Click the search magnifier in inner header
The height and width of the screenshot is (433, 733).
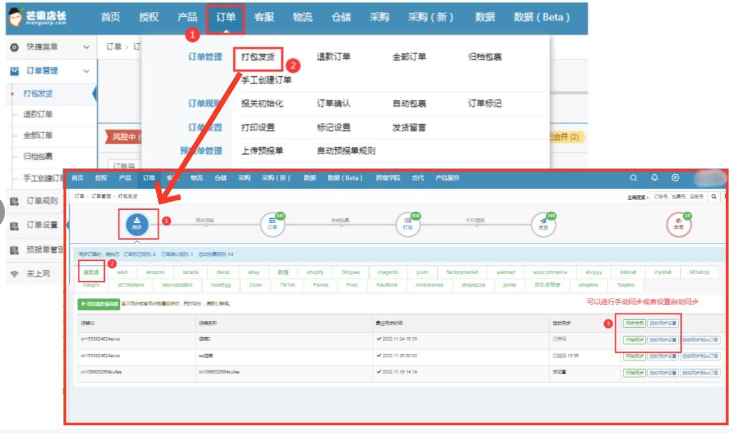pos(633,178)
